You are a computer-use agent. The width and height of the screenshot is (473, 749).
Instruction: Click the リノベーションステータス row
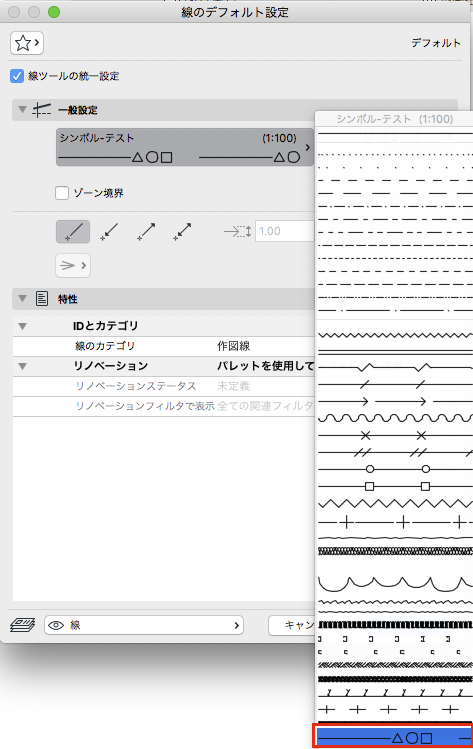pos(163,386)
